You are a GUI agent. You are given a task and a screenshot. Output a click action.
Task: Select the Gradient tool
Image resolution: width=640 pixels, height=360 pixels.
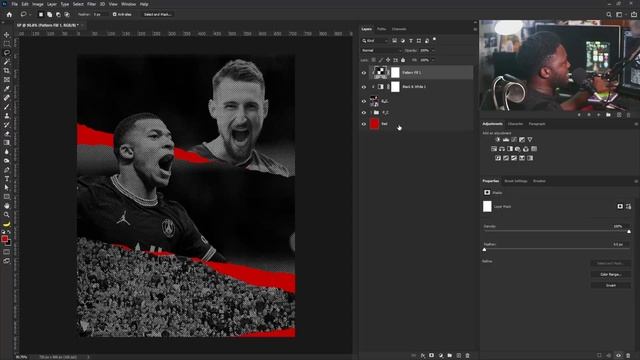(x=7, y=142)
